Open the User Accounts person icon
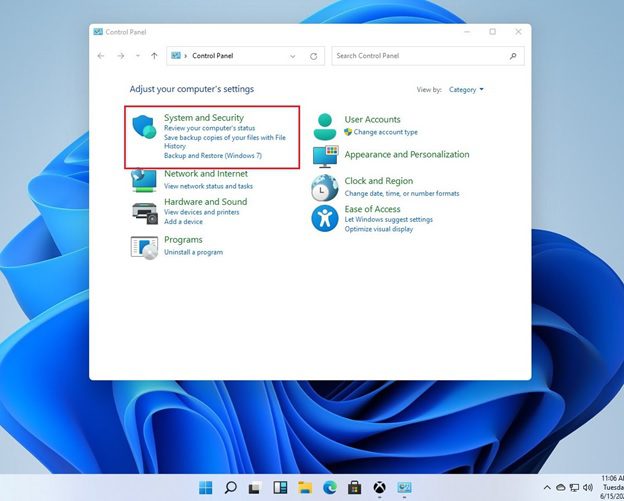Screen dimensions: 624x501 [x=325, y=126]
